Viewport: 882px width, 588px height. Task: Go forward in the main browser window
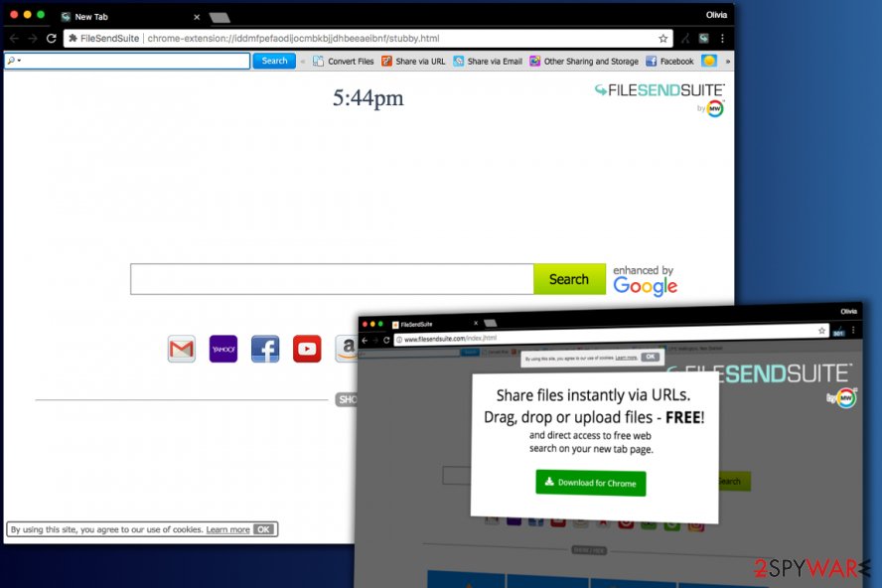coord(33,39)
